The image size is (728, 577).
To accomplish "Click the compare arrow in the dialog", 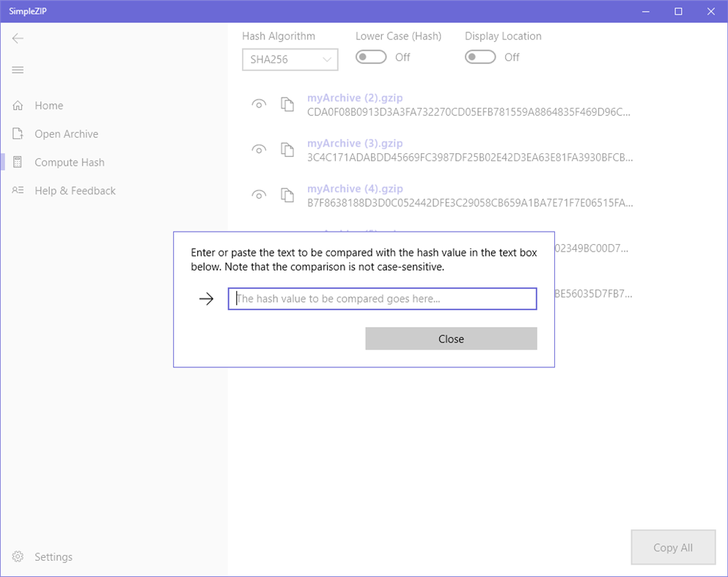I will coord(206,298).
